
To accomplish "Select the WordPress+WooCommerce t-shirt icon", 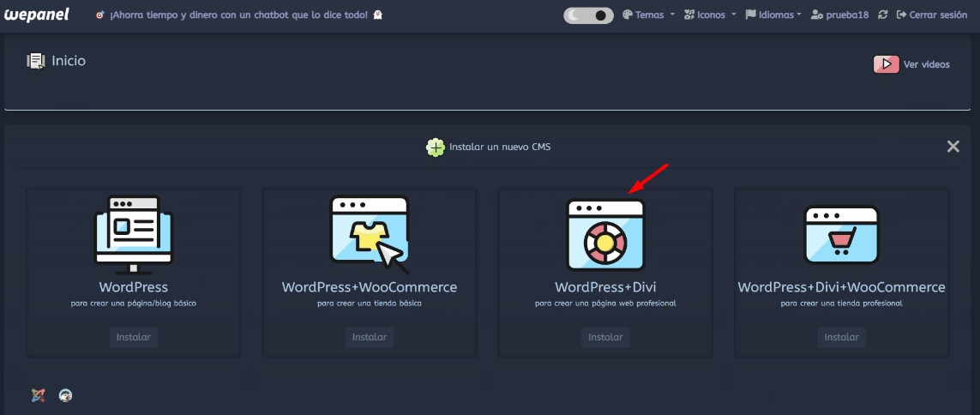I will [370, 234].
